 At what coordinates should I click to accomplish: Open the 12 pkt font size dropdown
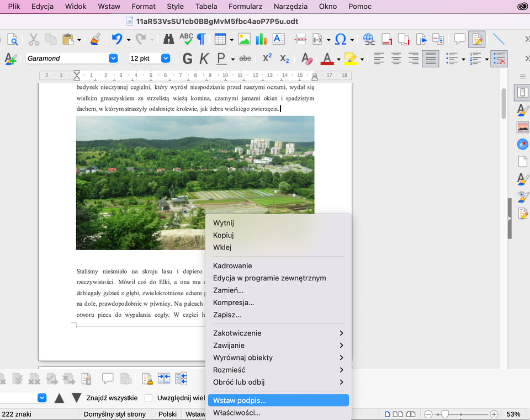165,58
